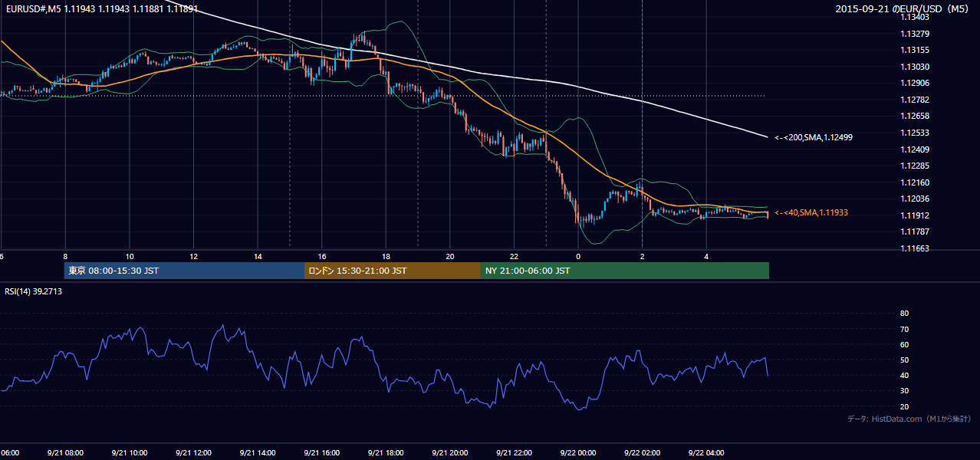Click price axis value 1.13155
This screenshot has height=460, width=980.
coord(916,50)
